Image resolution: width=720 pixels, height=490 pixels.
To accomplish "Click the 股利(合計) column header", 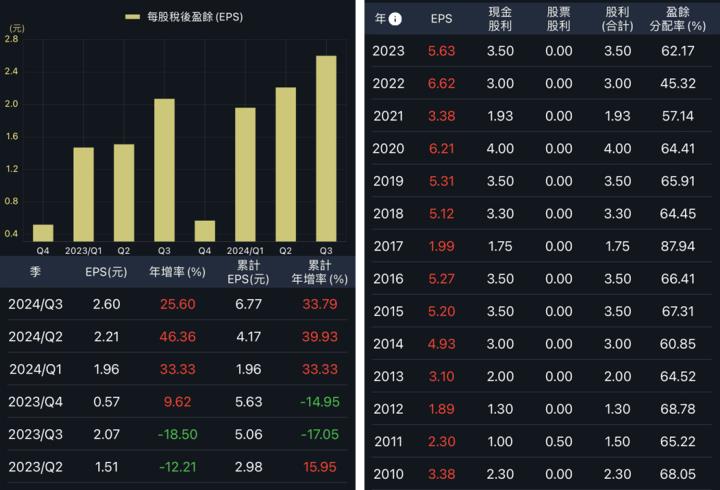I will (x=618, y=18).
